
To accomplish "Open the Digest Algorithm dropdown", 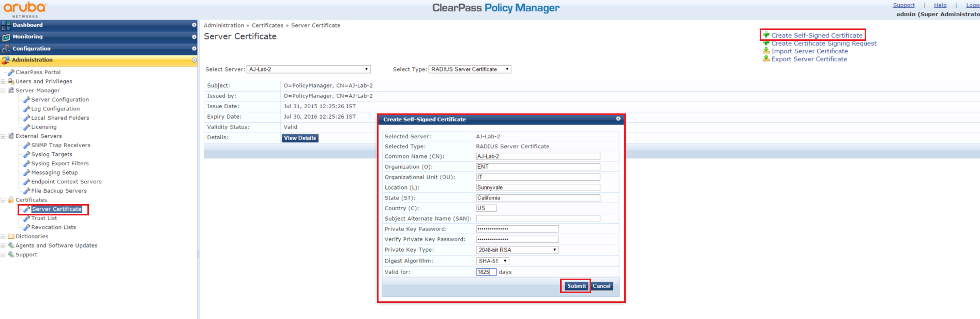I will click(x=492, y=261).
